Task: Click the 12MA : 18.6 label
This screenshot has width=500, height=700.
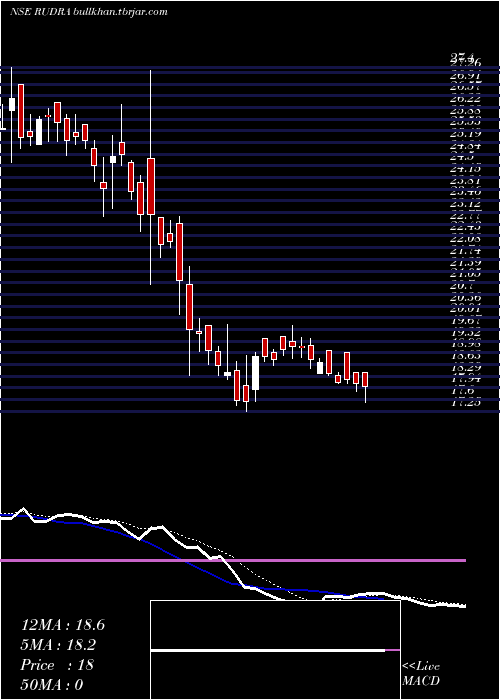Action: (63, 625)
